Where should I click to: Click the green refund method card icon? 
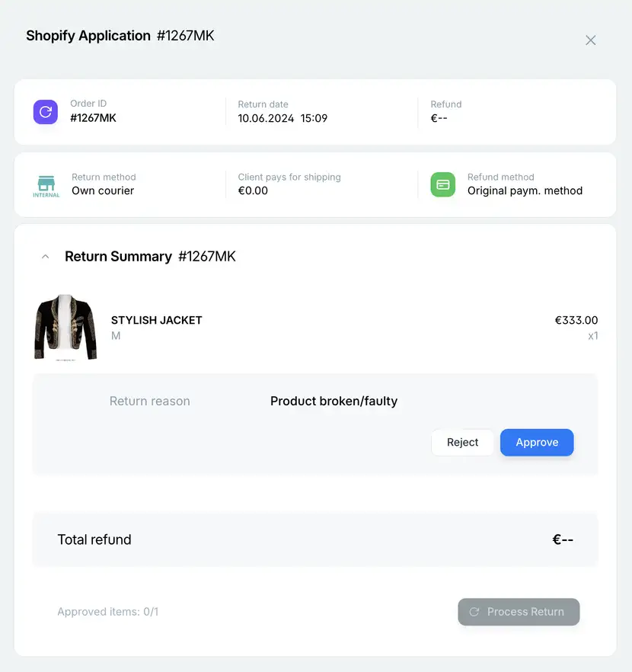coord(442,184)
